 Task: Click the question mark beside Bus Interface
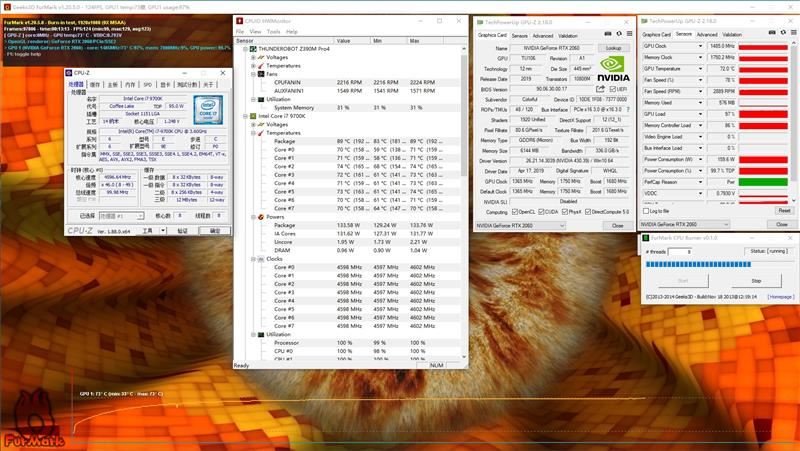628,109
